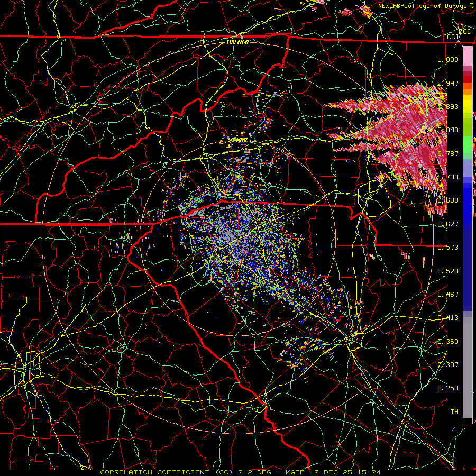Click the bright green segment of color bar

click(467, 144)
